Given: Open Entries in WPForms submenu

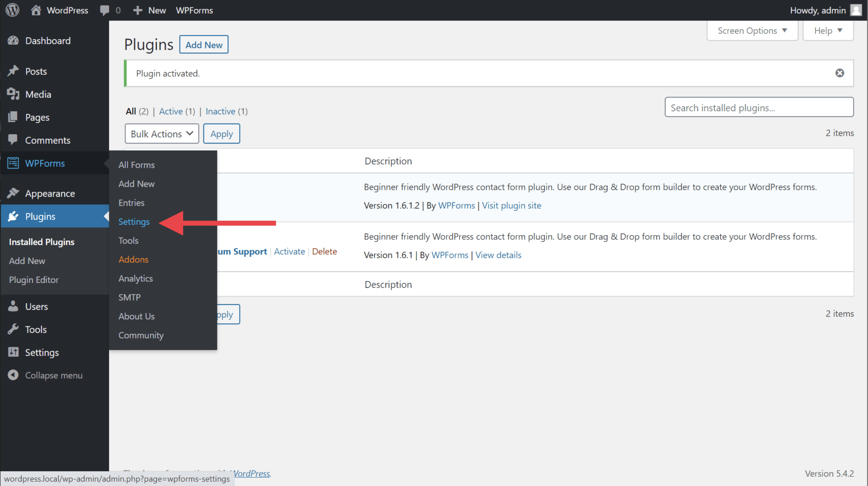Looking at the screenshot, I should [x=132, y=202].
